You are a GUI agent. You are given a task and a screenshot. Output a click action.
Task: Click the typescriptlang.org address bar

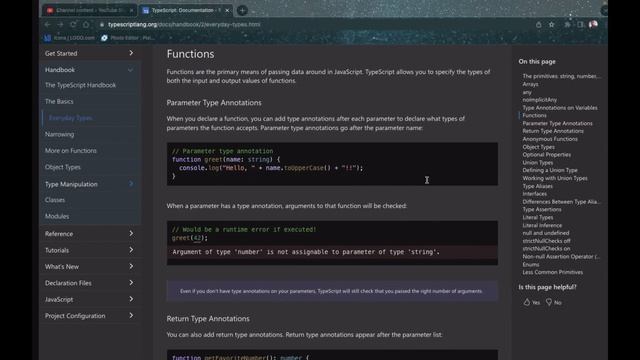(184, 24)
